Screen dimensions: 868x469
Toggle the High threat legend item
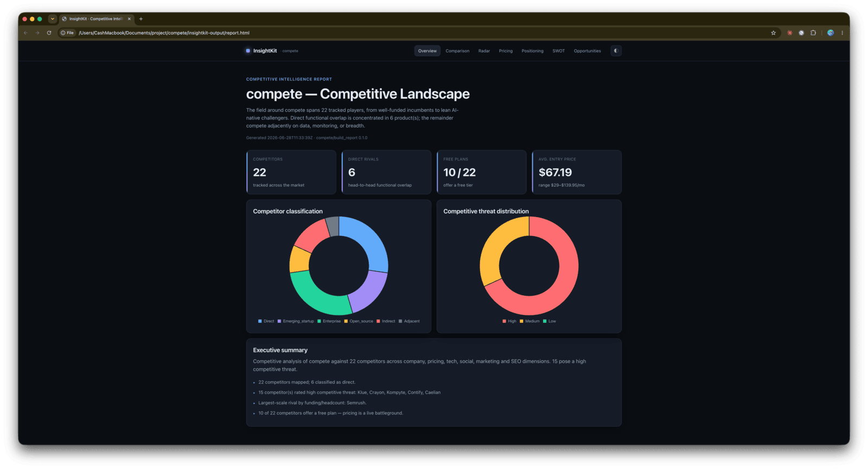pyautogui.click(x=509, y=321)
